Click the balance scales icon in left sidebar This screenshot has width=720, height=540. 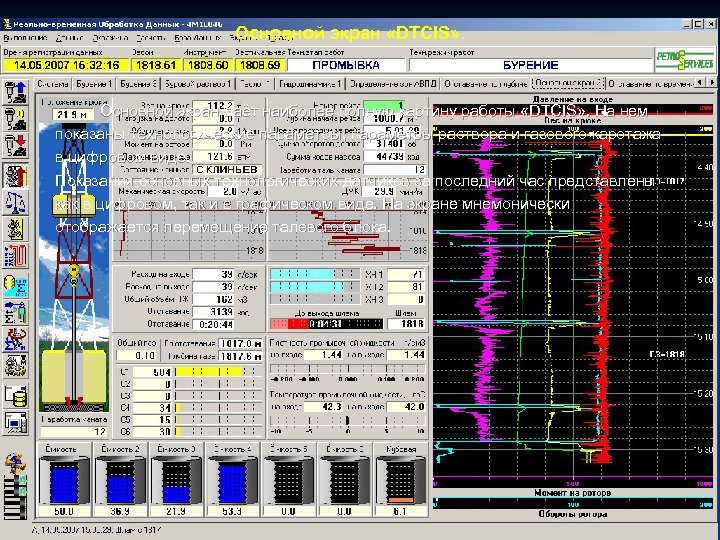15,200
